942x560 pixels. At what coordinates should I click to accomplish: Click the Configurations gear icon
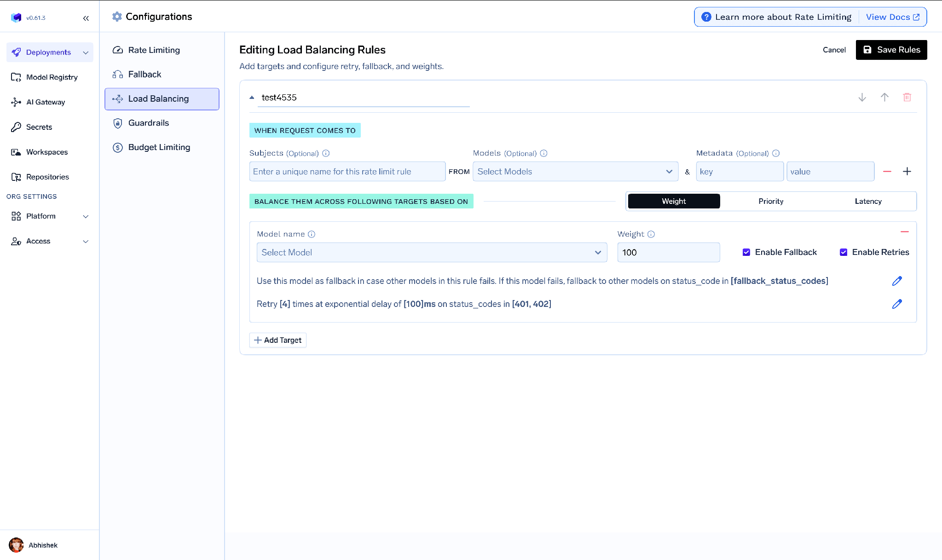pyautogui.click(x=117, y=17)
